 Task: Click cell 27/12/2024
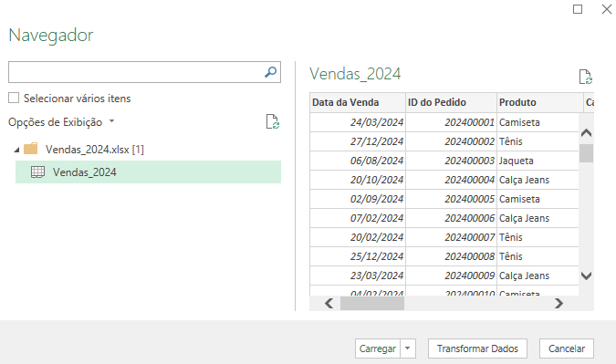tap(358, 141)
